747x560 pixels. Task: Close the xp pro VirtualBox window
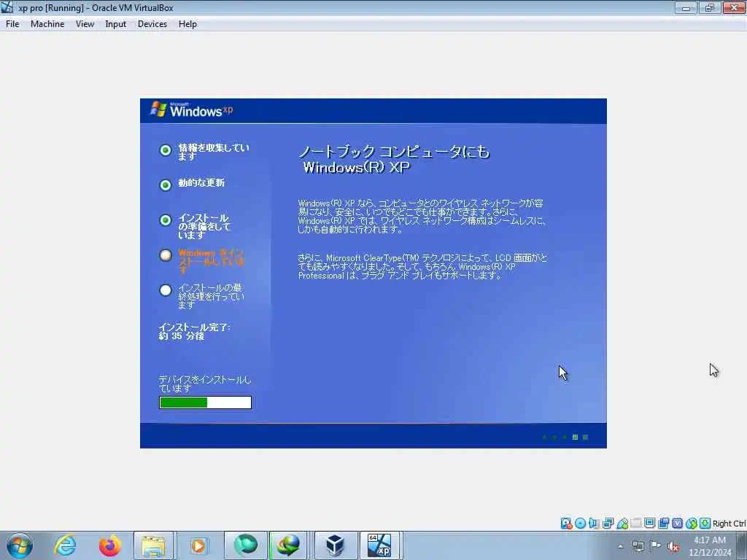coord(734,7)
